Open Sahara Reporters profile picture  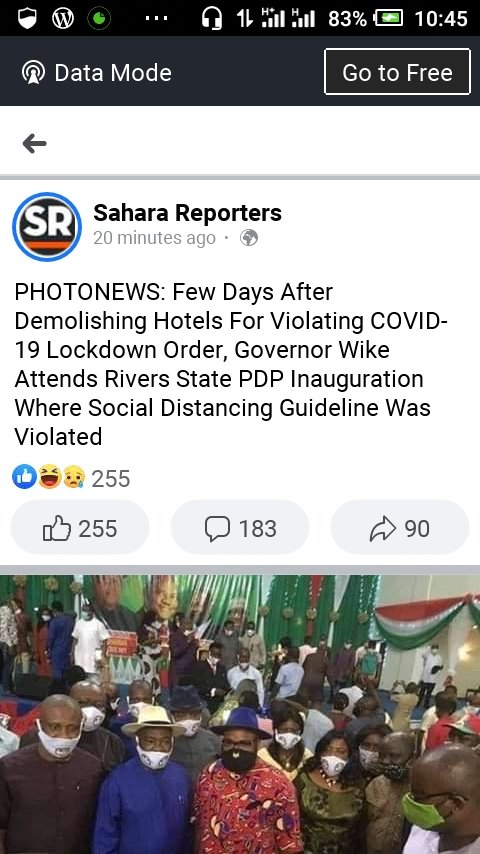click(x=47, y=227)
